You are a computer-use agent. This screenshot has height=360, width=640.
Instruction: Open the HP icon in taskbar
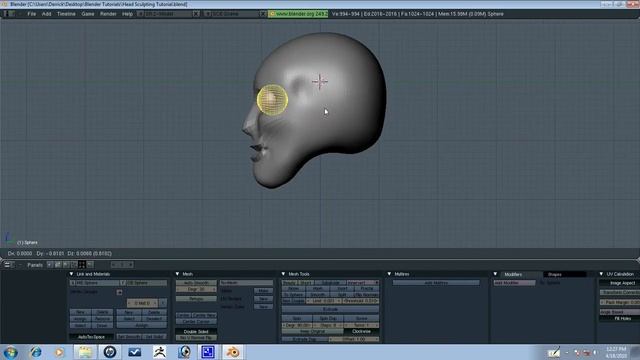coord(109,352)
